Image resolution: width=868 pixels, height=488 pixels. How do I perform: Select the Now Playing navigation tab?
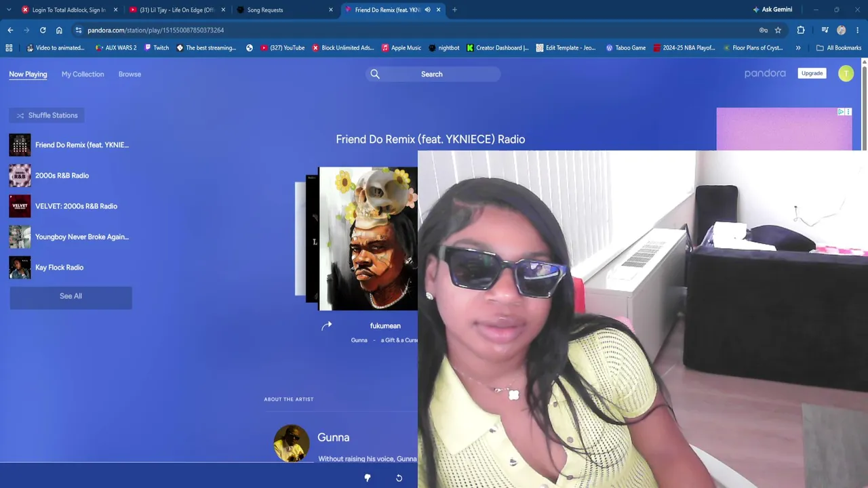[x=28, y=74]
